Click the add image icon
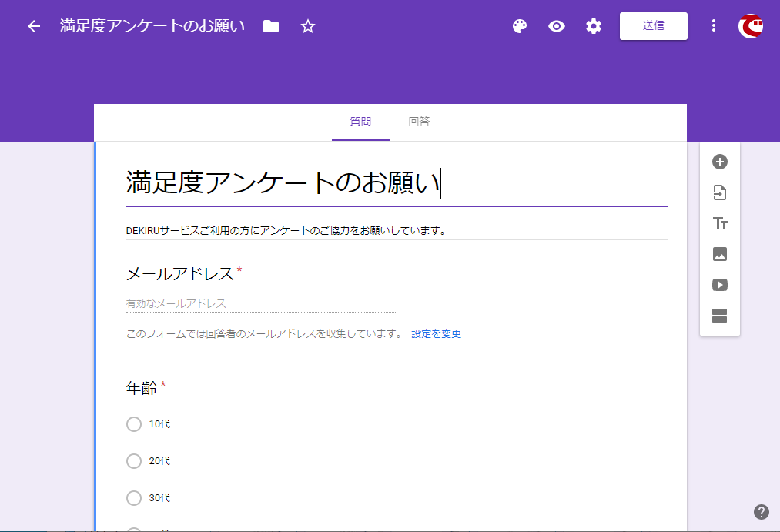 pos(720,254)
